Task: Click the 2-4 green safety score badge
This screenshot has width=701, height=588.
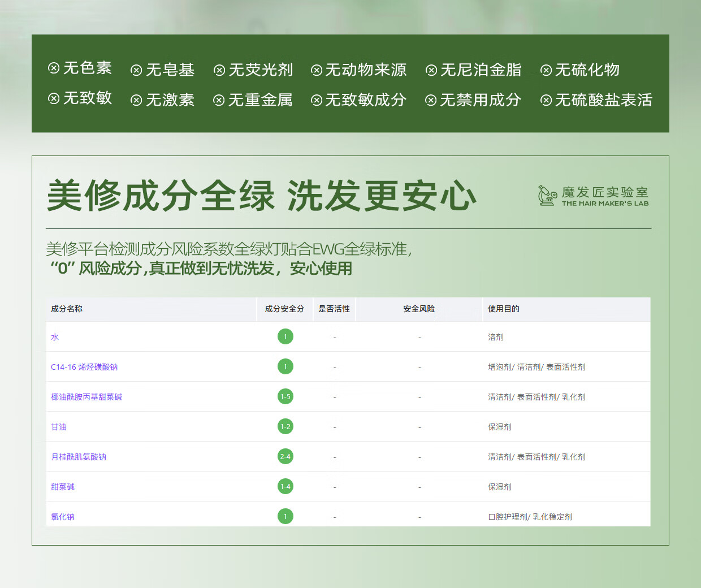Action: [x=285, y=457]
